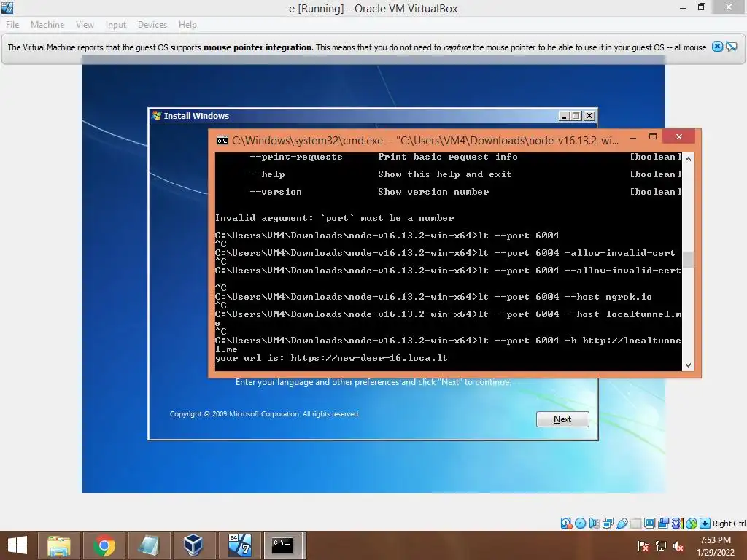Click the shared folders status icon

pyautogui.click(x=636, y=524)
